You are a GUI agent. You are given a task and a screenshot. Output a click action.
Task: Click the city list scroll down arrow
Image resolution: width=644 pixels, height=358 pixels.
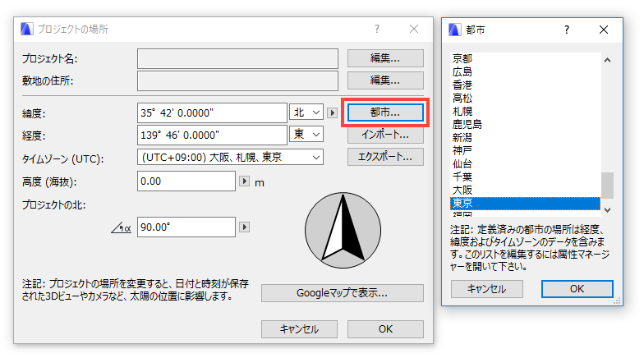click(x=608, y=210)
